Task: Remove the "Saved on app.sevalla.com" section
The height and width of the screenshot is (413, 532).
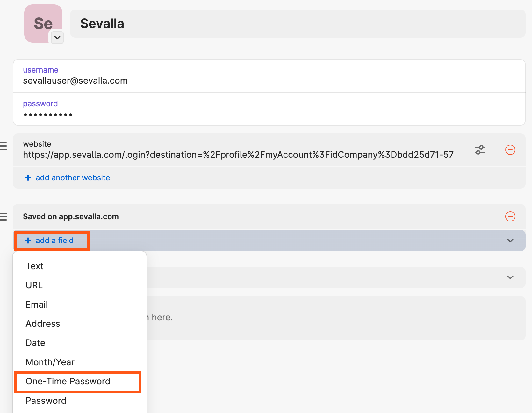Action: click(x=510, y=217)
